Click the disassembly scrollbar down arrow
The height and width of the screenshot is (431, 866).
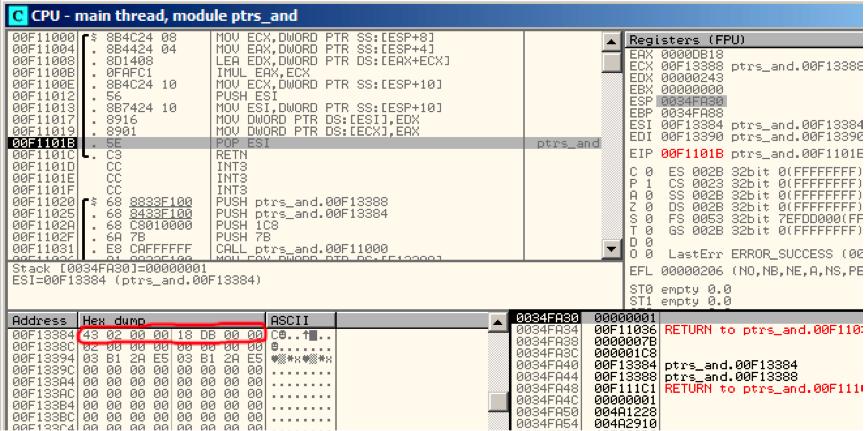(611, 249)
